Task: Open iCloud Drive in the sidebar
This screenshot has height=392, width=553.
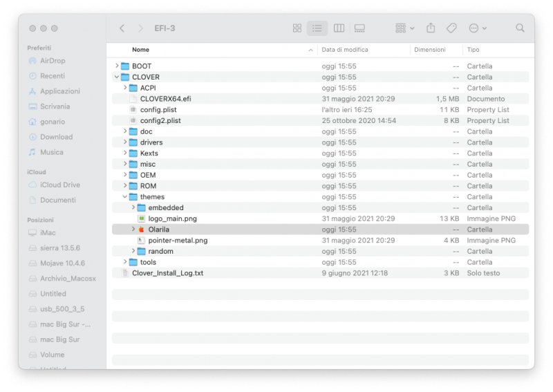Action: [60, 185]
